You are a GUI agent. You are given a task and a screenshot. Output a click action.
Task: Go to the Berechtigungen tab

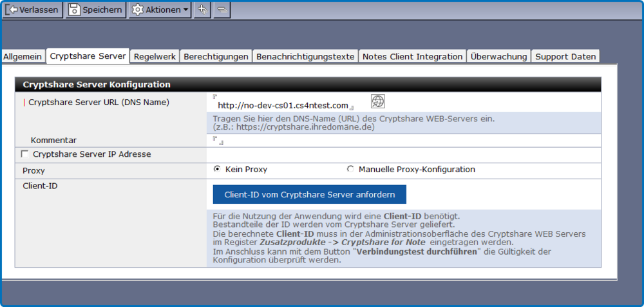[x=216, y=57]
